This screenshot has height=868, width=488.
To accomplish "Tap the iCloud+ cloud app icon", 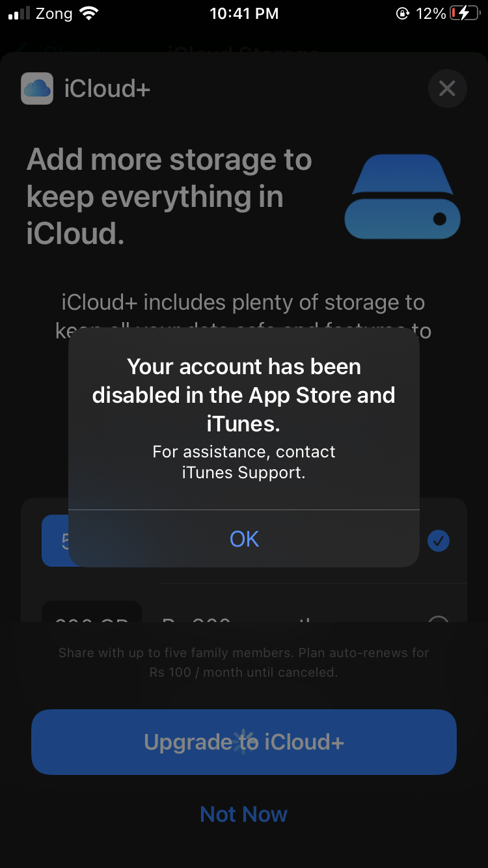I will tap(37, 88).
